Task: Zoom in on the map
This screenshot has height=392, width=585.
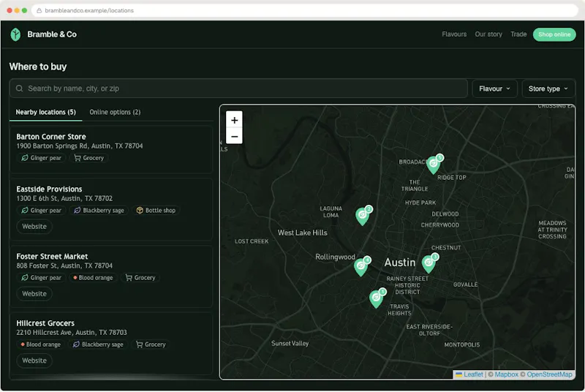Action: [x=234, y=120]
